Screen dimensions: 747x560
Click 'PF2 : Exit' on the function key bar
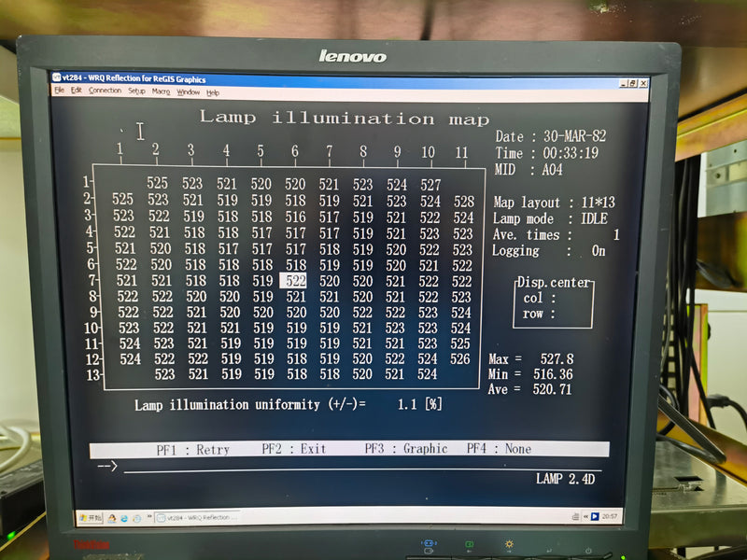(294, 449)
